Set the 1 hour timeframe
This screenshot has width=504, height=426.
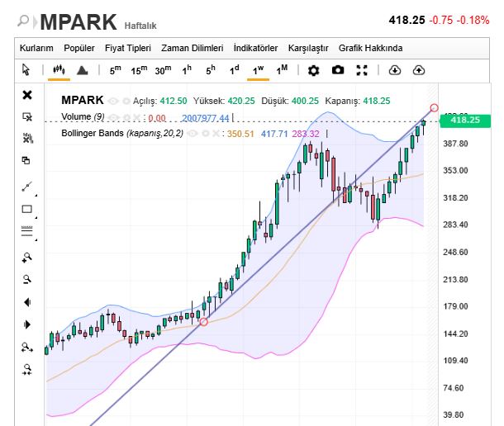tap(187, 69)
